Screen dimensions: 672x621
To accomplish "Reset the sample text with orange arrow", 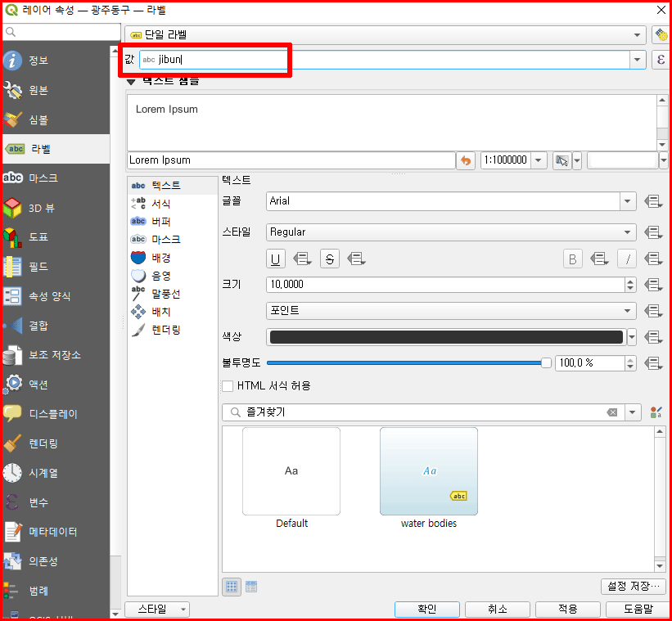I will (466, 160).
